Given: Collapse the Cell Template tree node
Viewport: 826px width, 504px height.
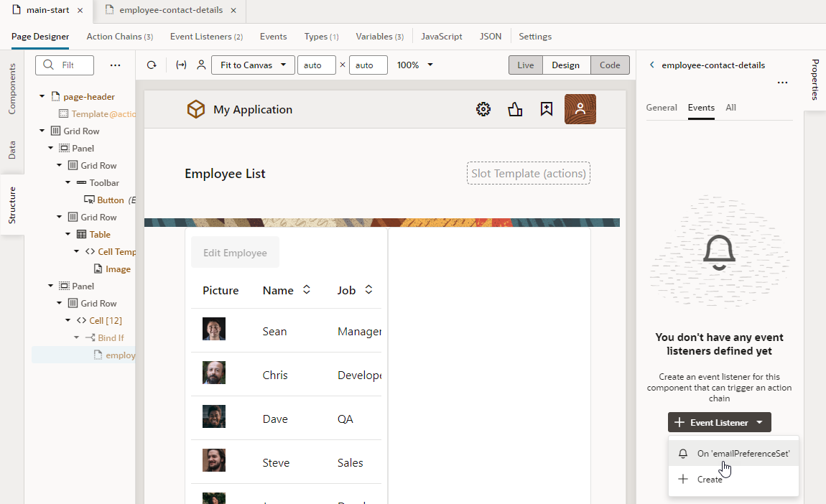Looking at the screenshot, I should [x=76, y=251].
